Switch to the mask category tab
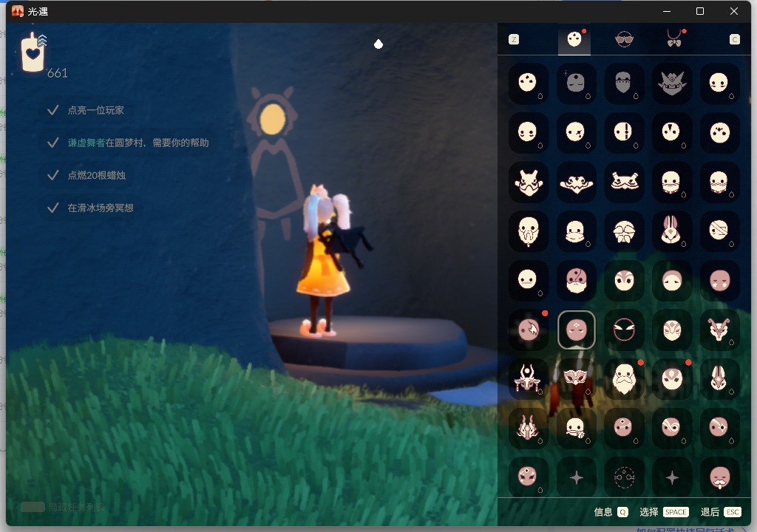This screenshot has height=532, width=757. tap(574, 39)
